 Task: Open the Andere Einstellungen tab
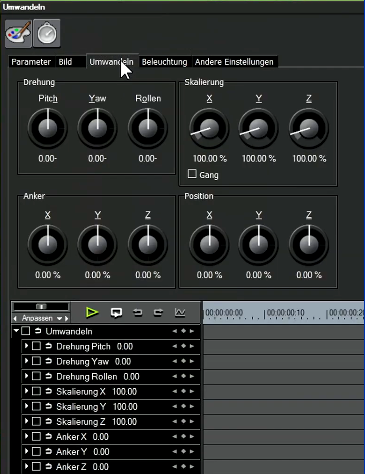[x=234, y=62]
